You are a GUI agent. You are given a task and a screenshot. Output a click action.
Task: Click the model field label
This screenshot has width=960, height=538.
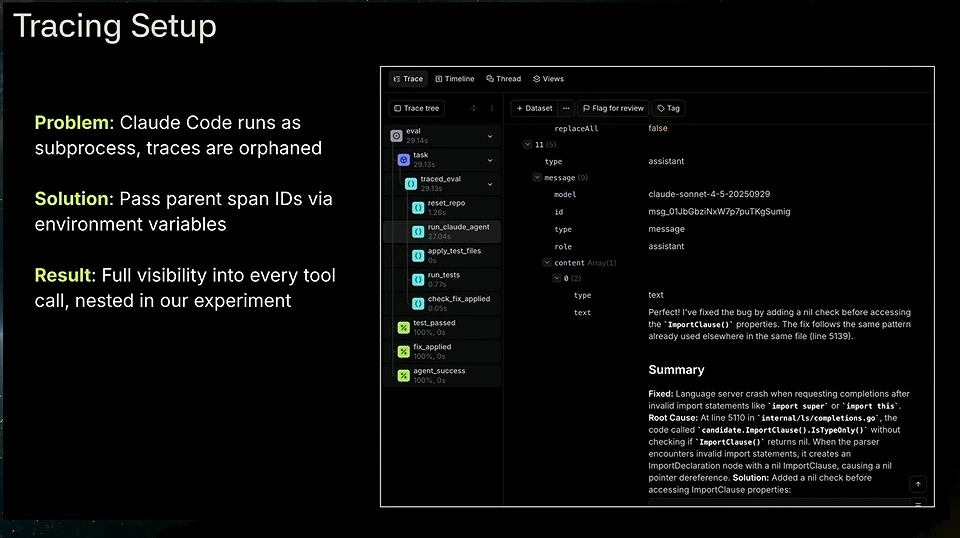564,195
